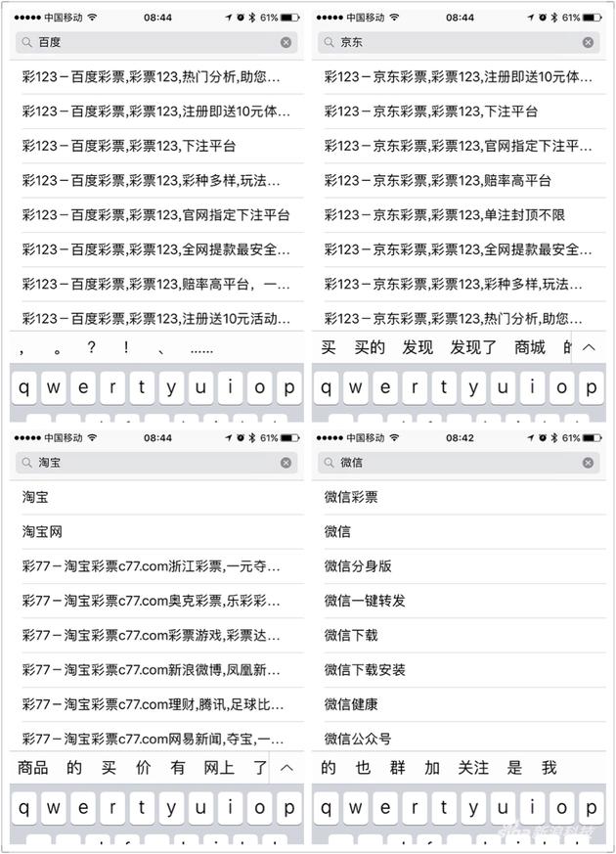Choose the 商城 candidate word in the 京东 screen

point(530,347)
